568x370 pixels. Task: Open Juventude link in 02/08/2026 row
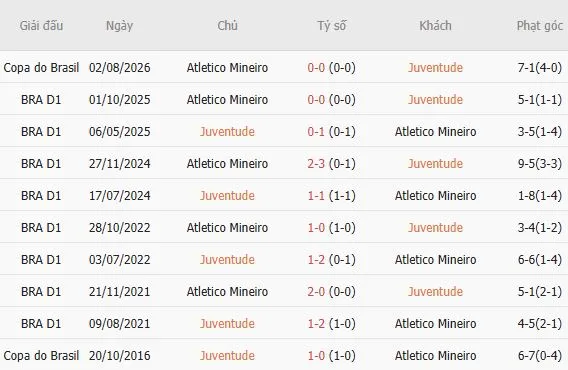[435, 68]
